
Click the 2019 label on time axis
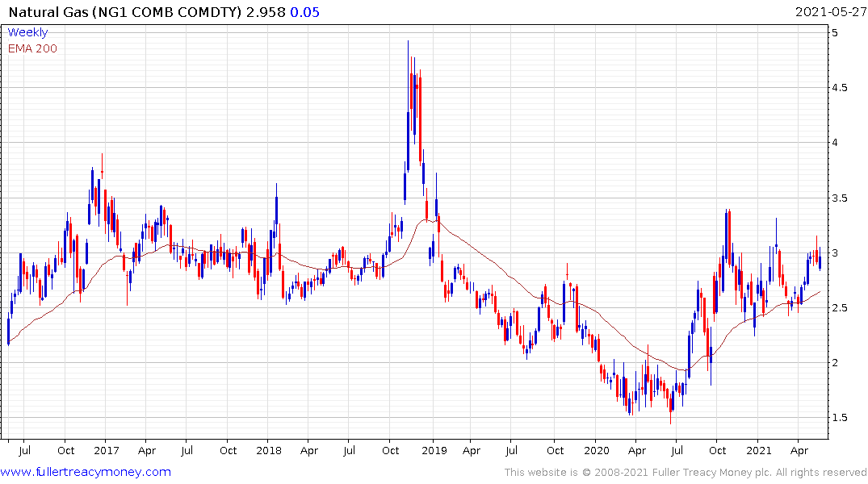pos(434,450)
